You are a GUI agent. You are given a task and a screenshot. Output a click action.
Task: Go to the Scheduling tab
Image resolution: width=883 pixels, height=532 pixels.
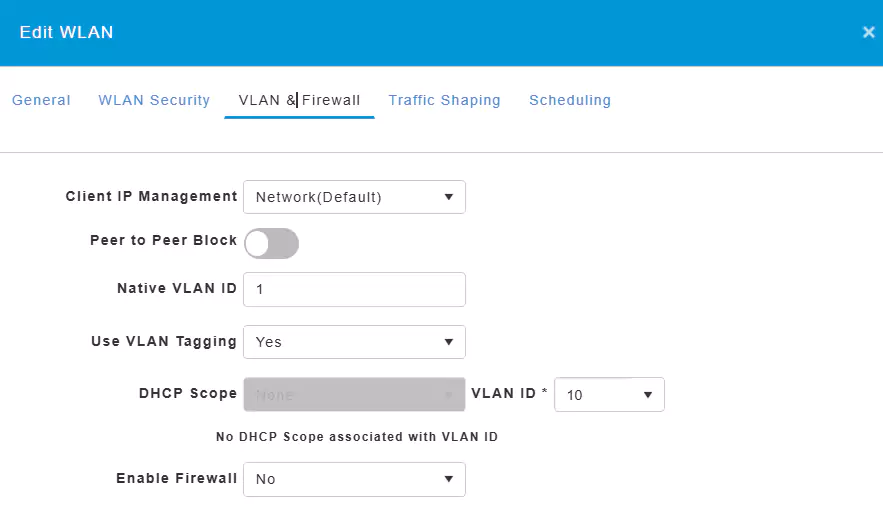(x=570, y=100)
